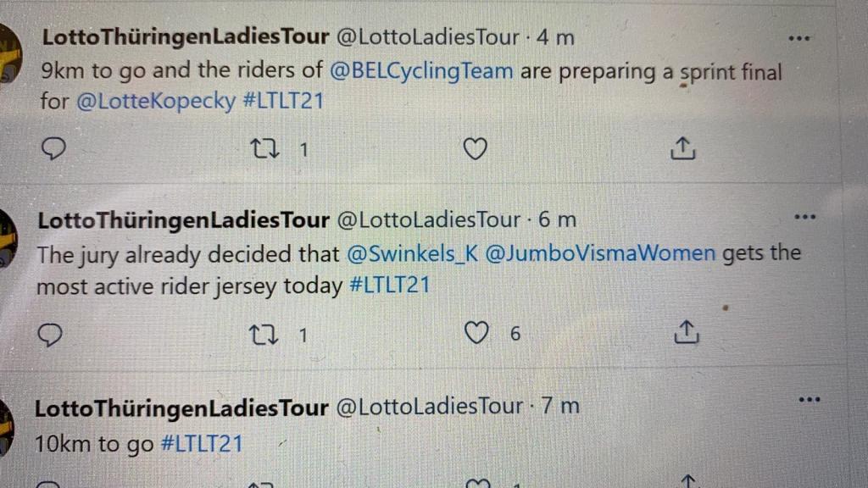Screen dimensions: 868x488
Task: Like the most active rider jersey tweet
Action: coord(477,334)
